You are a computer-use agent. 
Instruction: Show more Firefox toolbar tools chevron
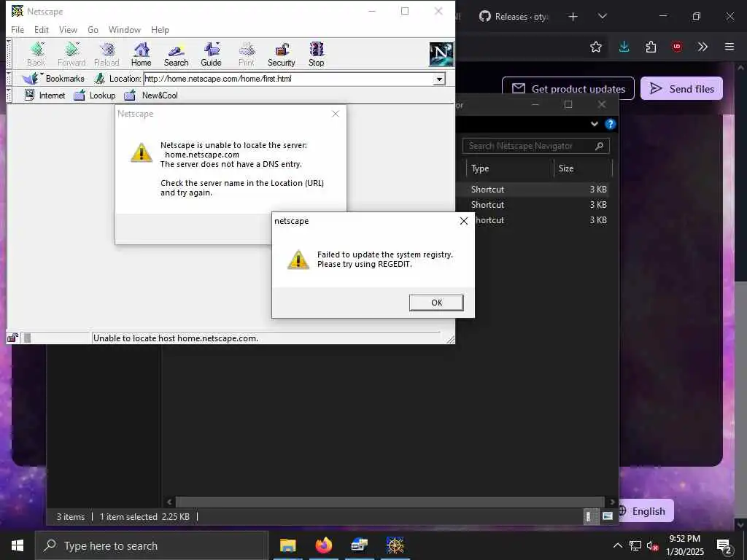tap(703, 47)
